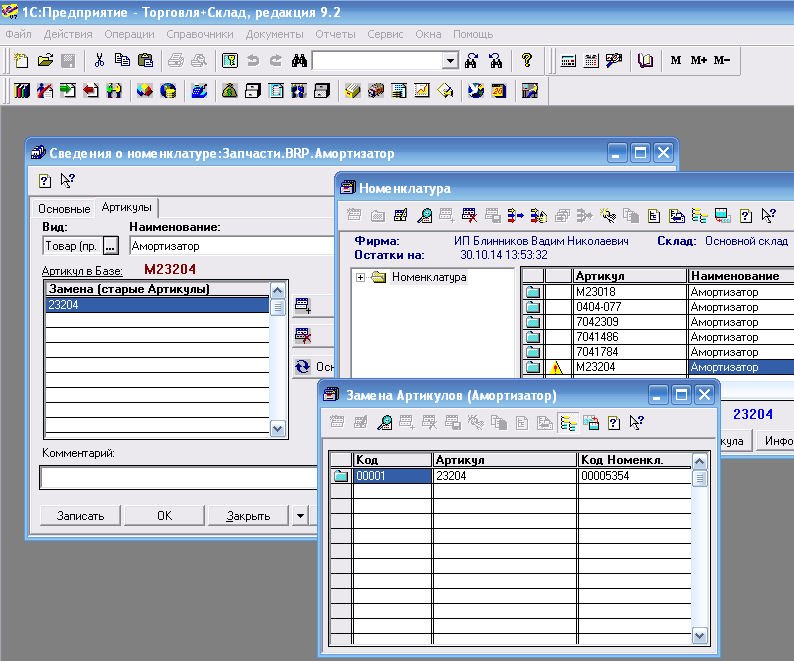This screenshot has height=661, width=794.
Task: Switch to the Артикулы tab
Action: [x=127, y=207]
